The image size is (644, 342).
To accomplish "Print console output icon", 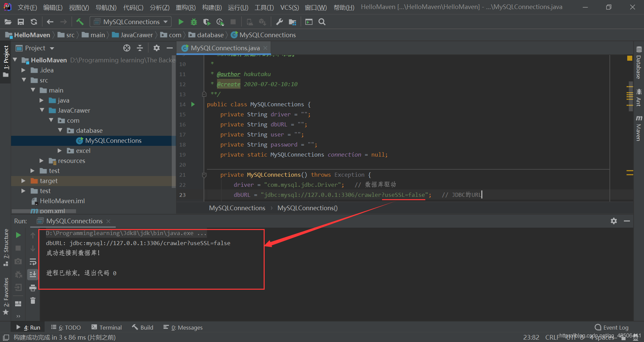I will pos(33,288).
